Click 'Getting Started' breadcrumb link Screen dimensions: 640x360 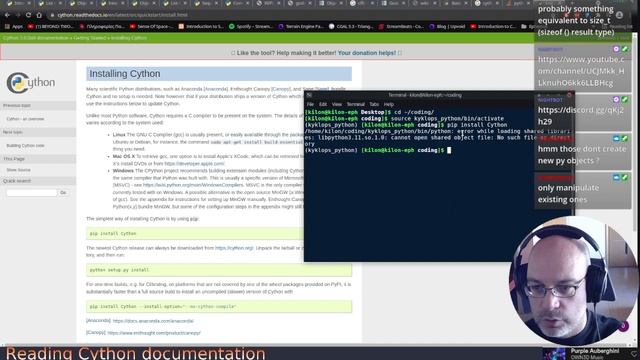coord(89,38)
